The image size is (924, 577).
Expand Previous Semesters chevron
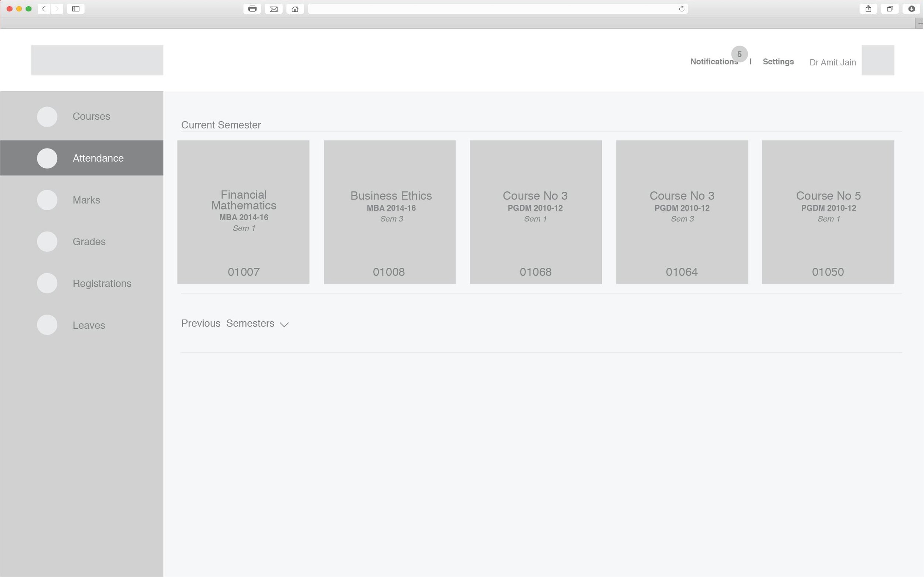tap(284, 324)
